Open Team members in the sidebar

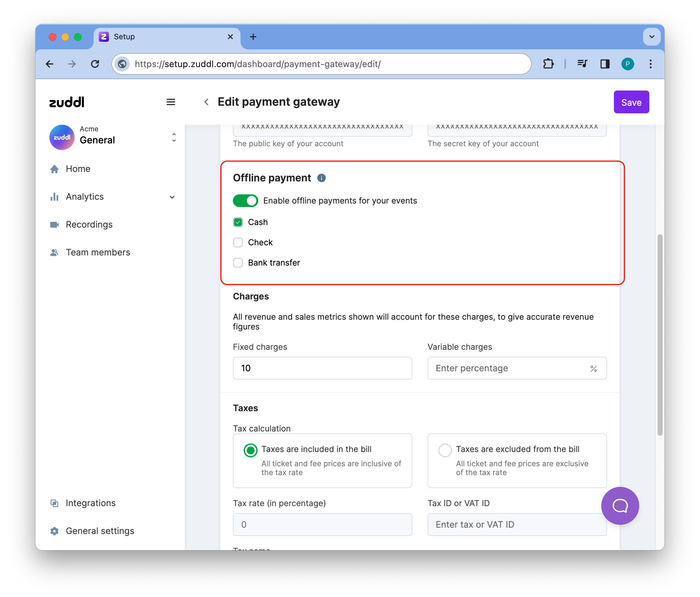(x=98, y=252)
